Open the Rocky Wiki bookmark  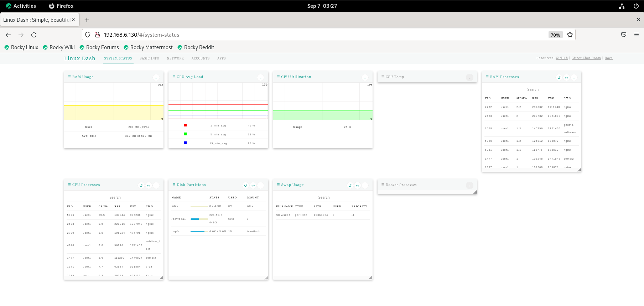tap(59, 47)
